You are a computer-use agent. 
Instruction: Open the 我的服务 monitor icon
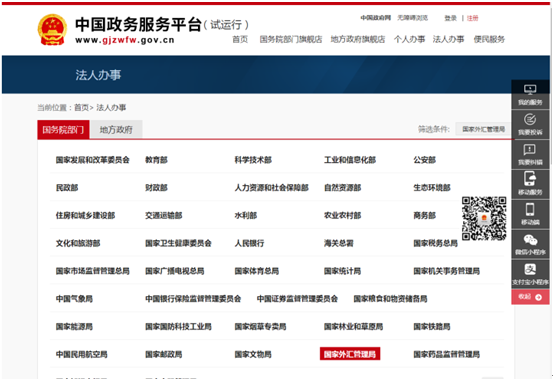pos(530,90)
